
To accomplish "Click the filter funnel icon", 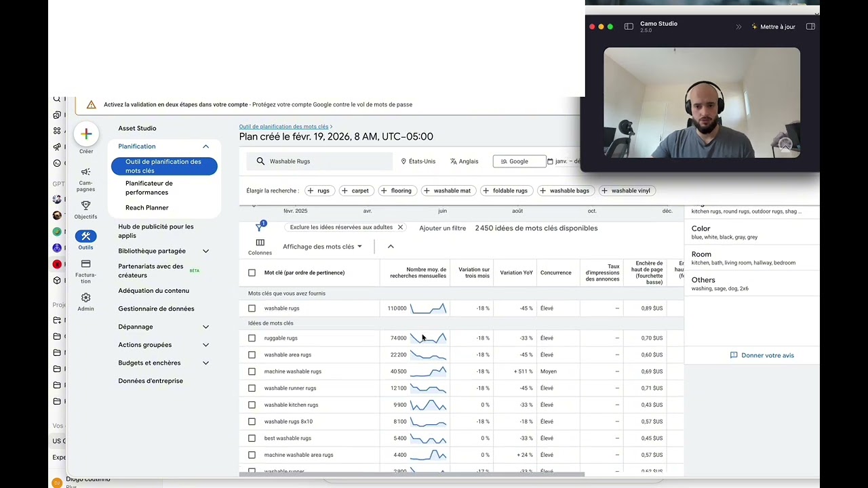I will (259, 227).
